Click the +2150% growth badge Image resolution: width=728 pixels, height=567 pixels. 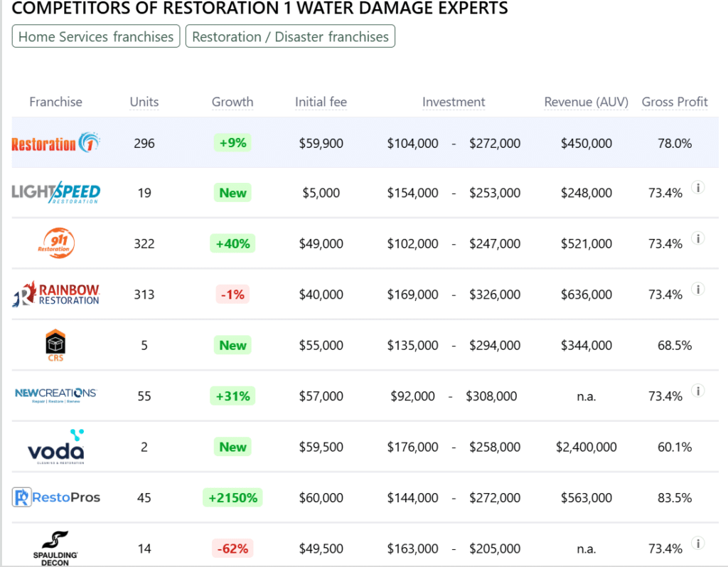tap(232, 498)
